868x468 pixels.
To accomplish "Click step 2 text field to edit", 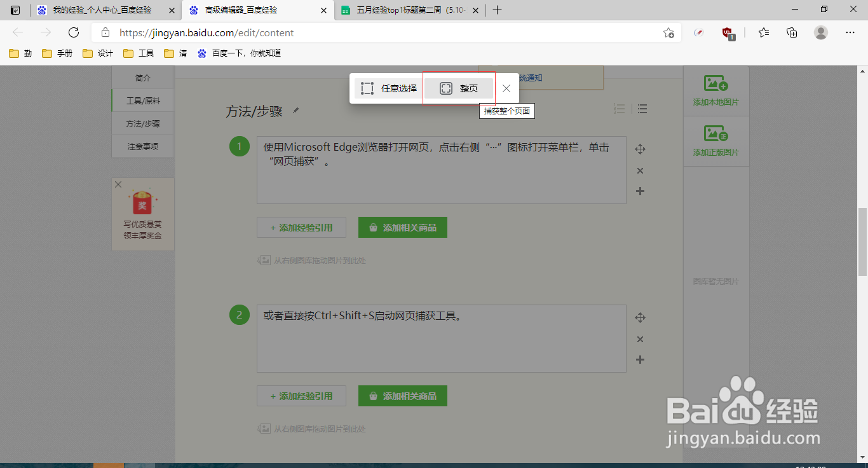I will point(441,338).
